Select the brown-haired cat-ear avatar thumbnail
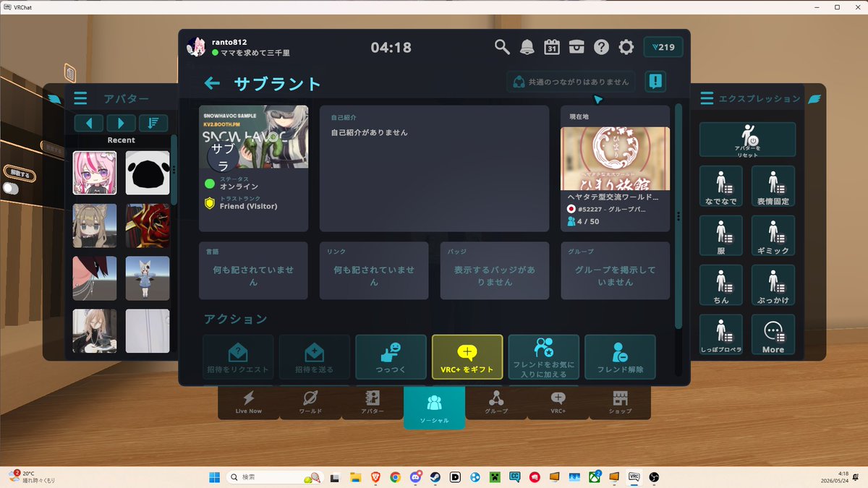 coord(95,226)
